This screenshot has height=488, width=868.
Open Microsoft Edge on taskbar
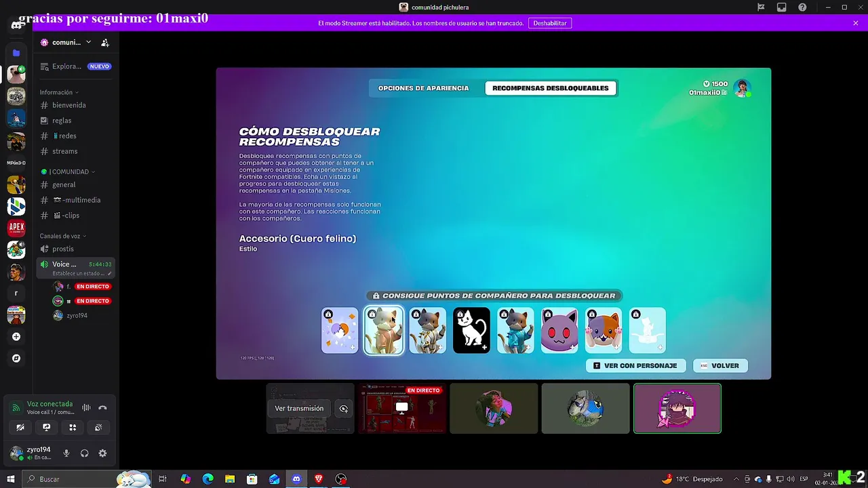(208, 479)
